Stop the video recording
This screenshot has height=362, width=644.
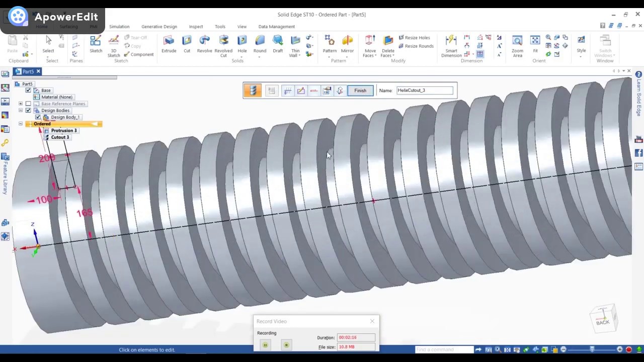286,345
